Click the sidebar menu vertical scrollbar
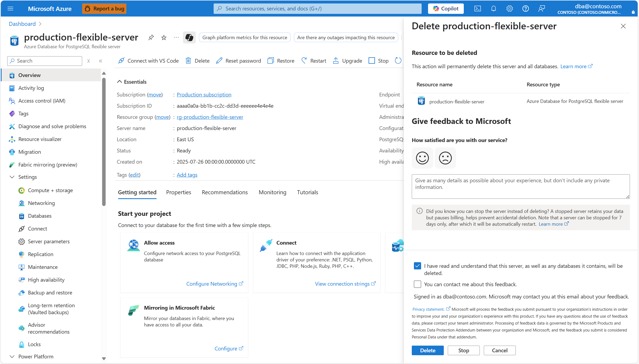 coord(104,141)
